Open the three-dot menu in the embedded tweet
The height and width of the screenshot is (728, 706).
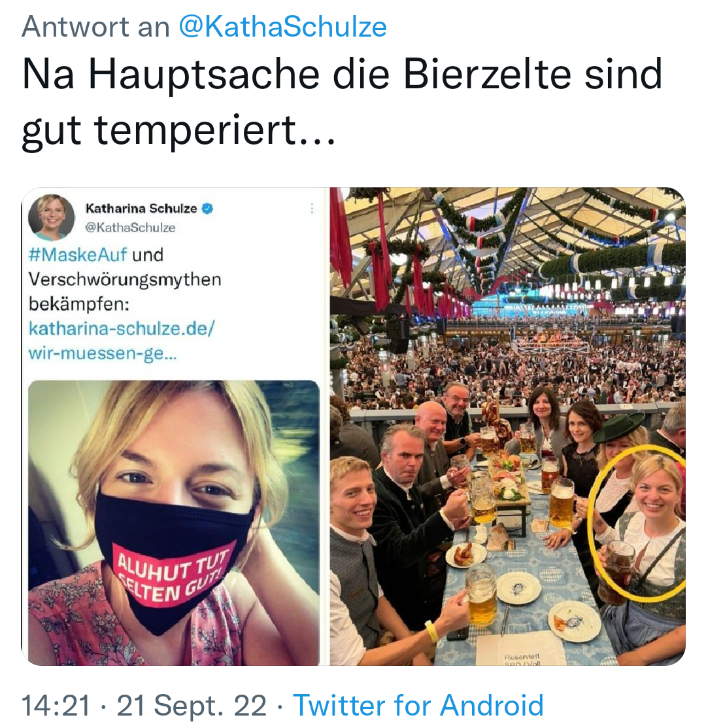(312, 209)
